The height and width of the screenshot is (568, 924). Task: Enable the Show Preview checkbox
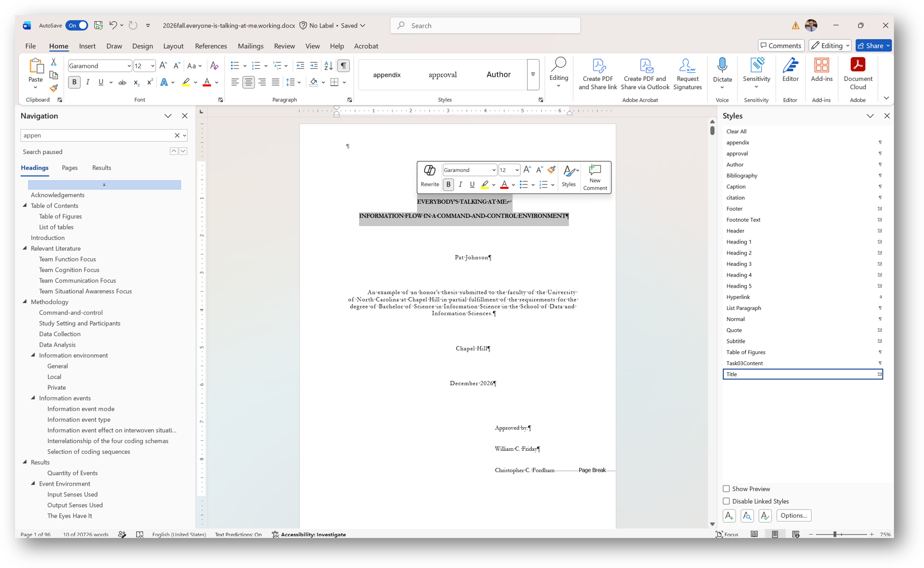[726, 489]
